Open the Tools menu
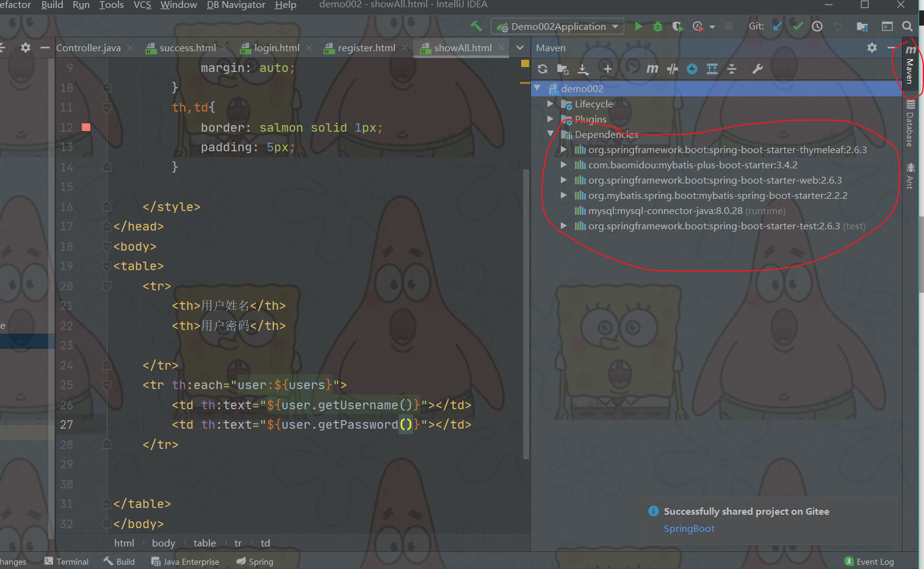Viewport: 924px width, 569px height. [112, 5]
